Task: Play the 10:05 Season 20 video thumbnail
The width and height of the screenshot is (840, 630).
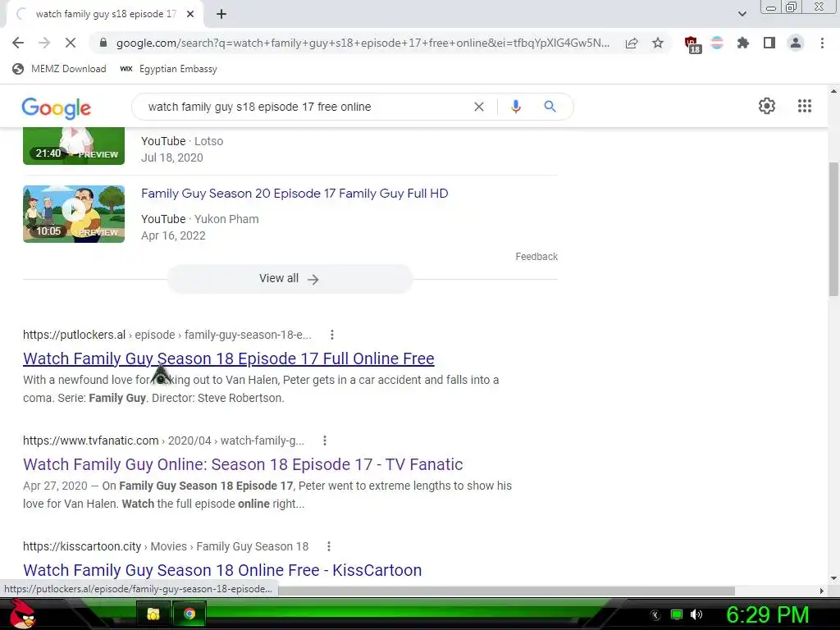Action: click(73, 214)
